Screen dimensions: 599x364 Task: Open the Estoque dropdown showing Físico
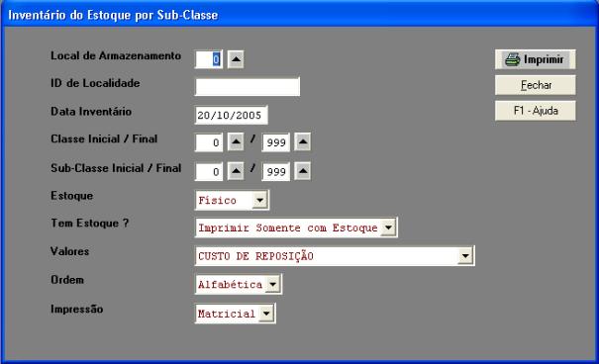pos(232,200)
